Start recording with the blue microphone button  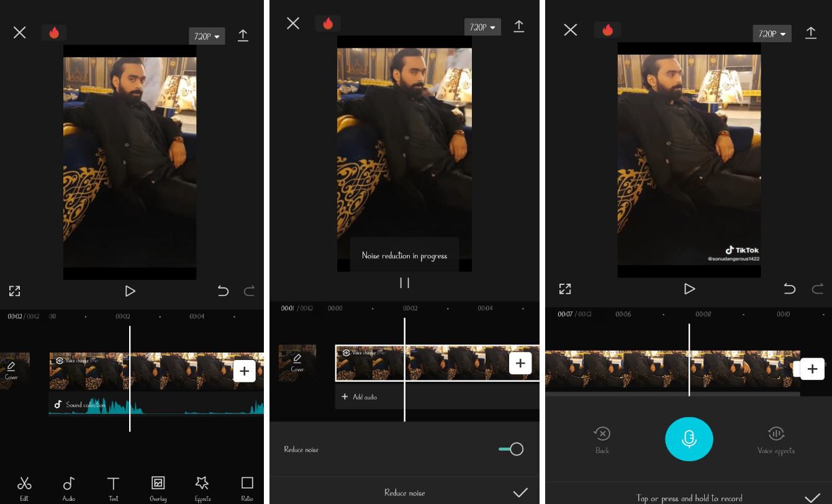click(689, 439)
